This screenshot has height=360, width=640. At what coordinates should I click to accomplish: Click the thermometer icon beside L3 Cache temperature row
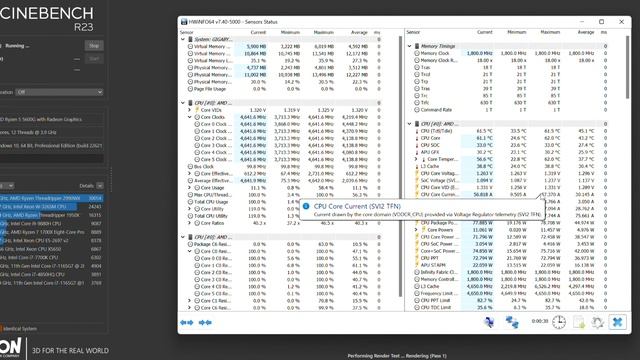[417, 166]
